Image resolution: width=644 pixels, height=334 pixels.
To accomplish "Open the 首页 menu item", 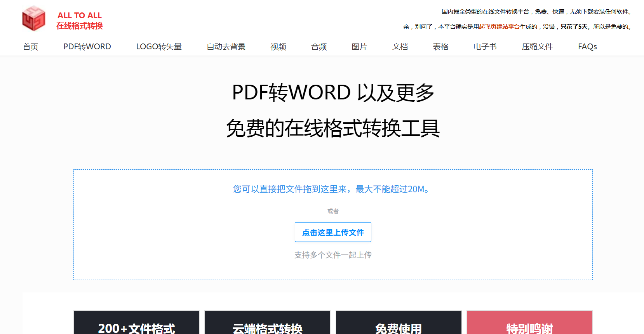I will (30, 47).
